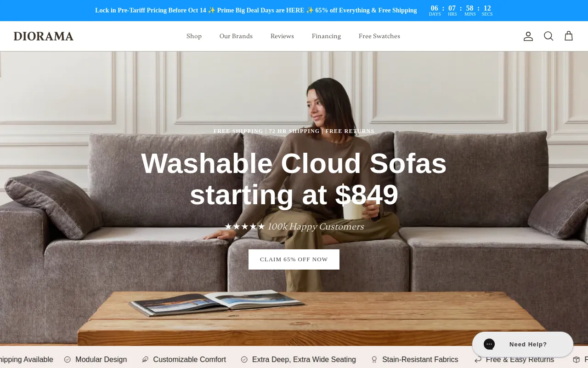Open the Our Brands menu
Viewport: 588px width, 368px height.
click(x=236, y=36)
